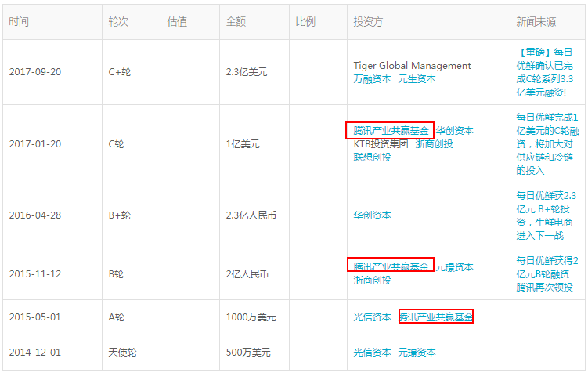
Task: Click 浙商创投 in the C轮 row
Action: point(434,143)
